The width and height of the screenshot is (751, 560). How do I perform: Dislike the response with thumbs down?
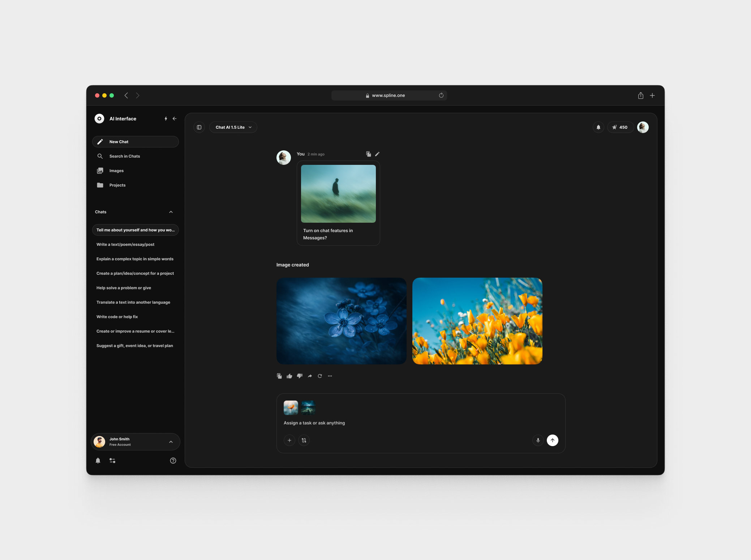[x=300, y=376]
